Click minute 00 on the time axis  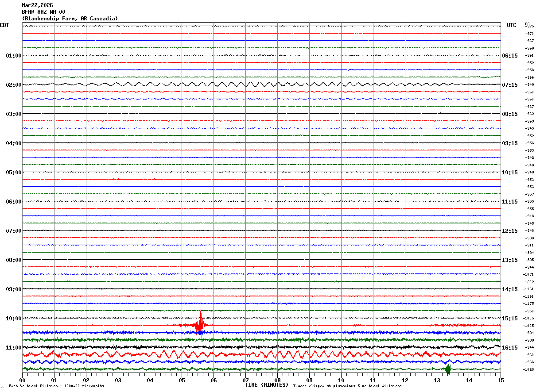[x=23, y=380]
